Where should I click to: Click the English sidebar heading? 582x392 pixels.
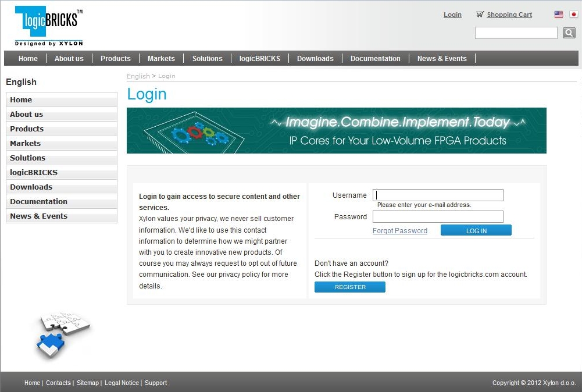(x=21, y=82)
